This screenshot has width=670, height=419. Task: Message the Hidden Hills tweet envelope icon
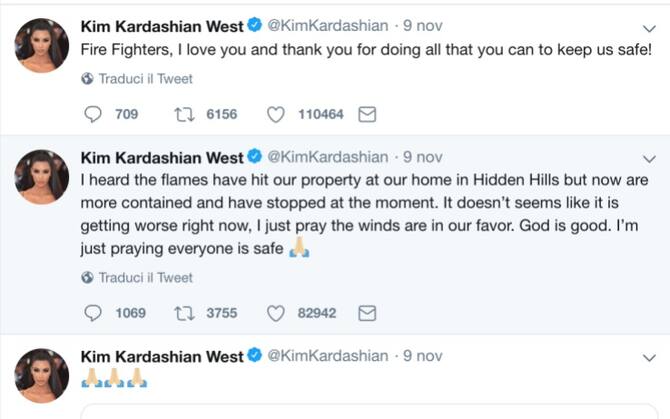(366, 313)
